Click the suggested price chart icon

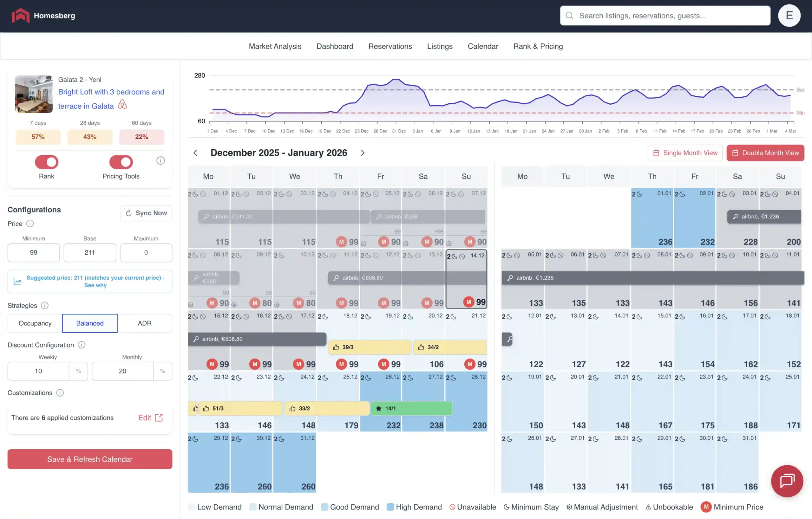tap(17, 282)
